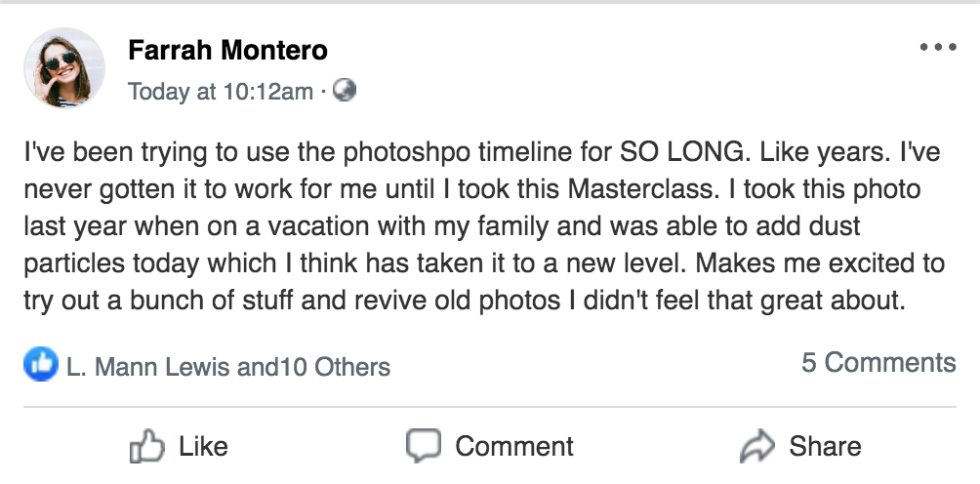Open the three-dot post options menu
The width and height of the screenshot is (980, 484).
point(937,47)
